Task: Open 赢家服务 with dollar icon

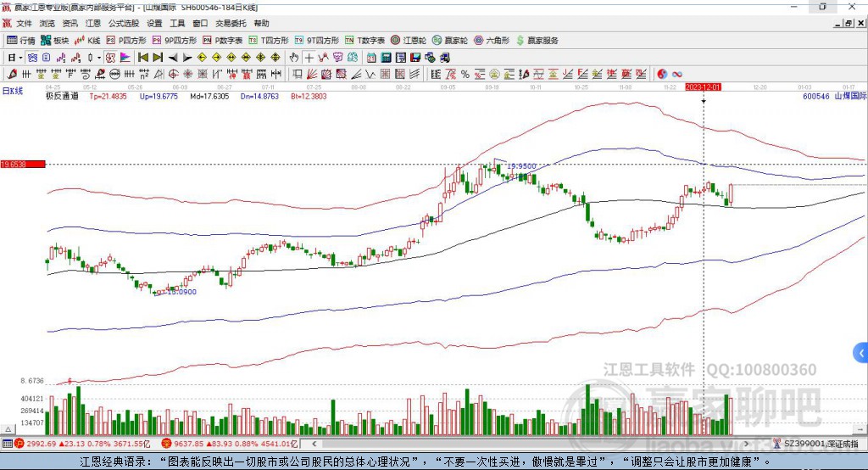Action: tap(537, 41)
